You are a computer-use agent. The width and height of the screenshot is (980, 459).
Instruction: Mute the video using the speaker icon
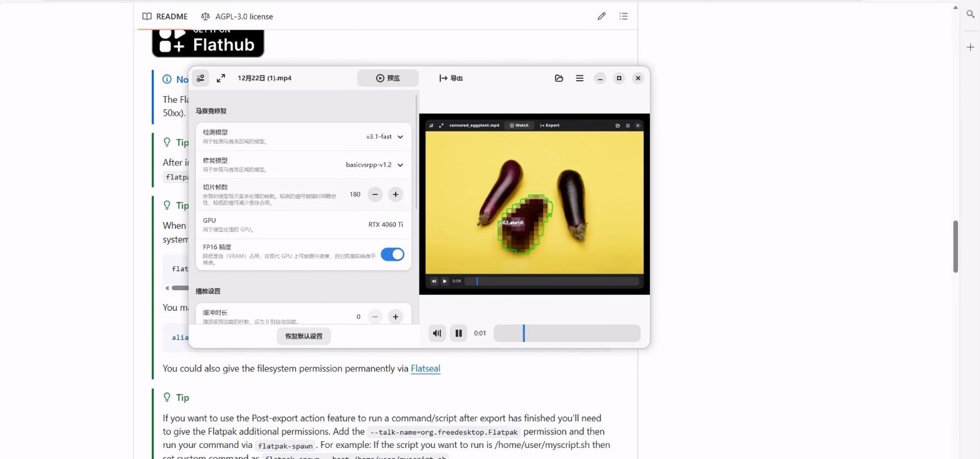pyautogui.click(x=437, y=334)
